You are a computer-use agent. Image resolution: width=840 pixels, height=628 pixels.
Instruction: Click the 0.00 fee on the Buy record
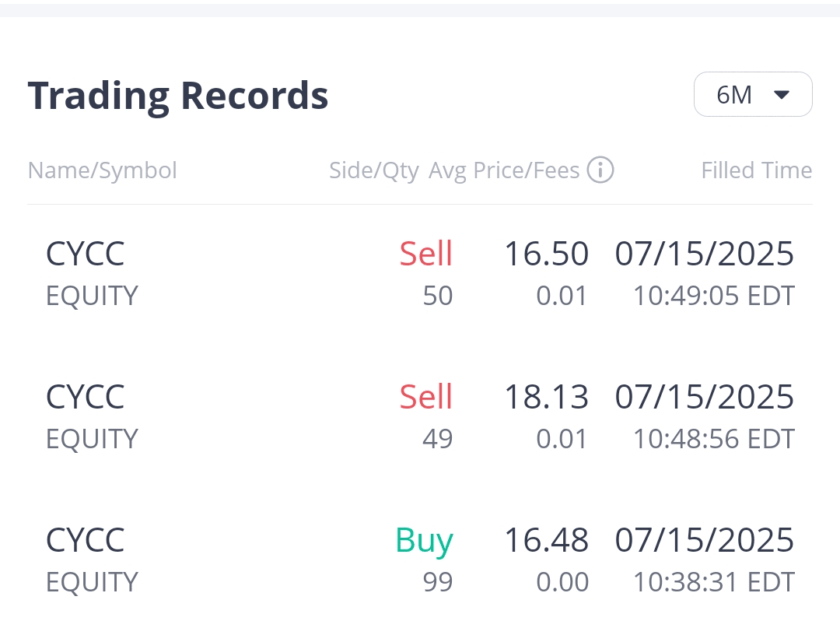click(x=562, y=582)
